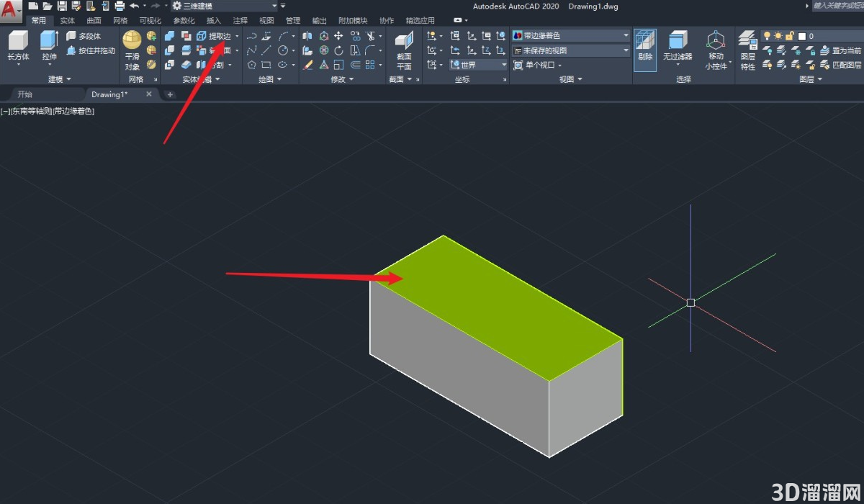The width and height of the screenshot is (864, 504).
Task: Switch to the 插入 ribbon tab
Action: coord(214,21)
